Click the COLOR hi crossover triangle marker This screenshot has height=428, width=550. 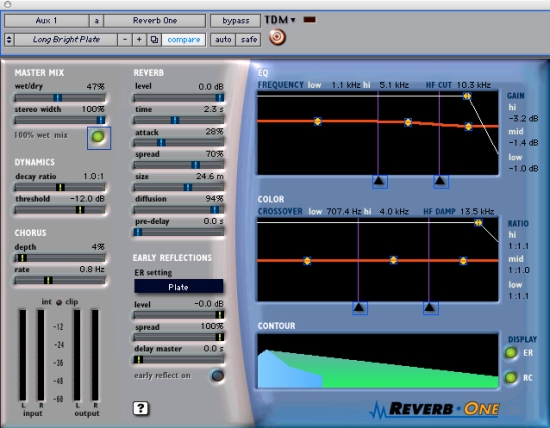[430, 308]
